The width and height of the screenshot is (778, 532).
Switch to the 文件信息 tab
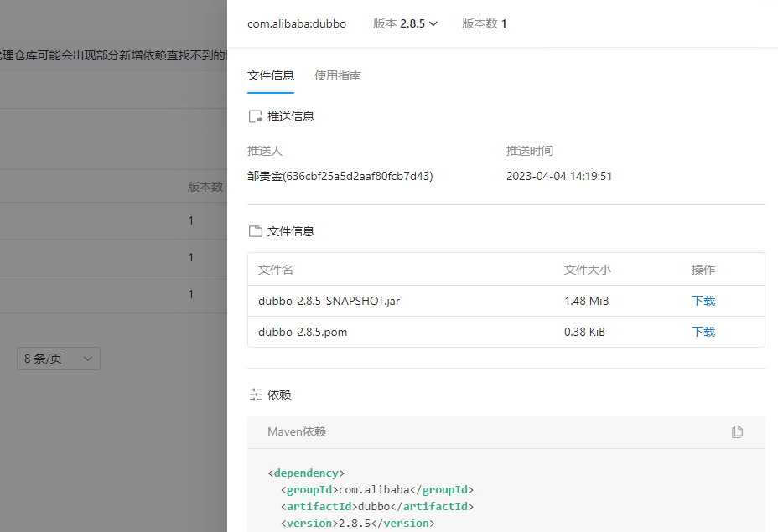click(271, 76)
